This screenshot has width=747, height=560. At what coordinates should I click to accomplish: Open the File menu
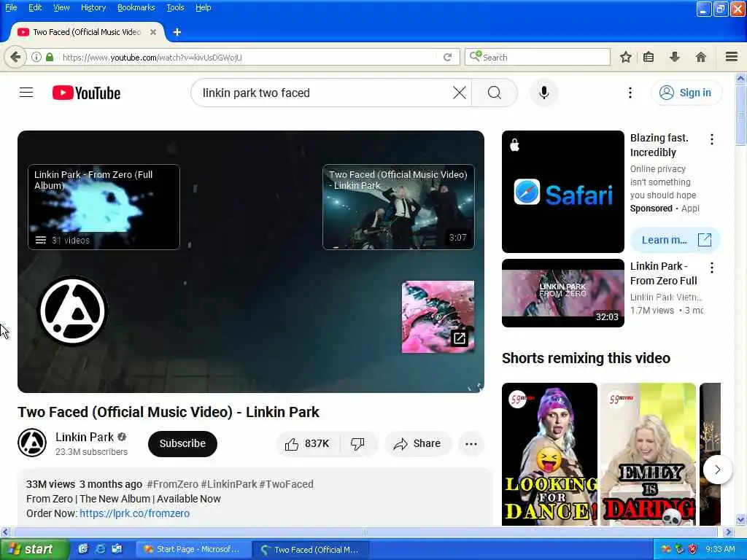click(11, 7)
